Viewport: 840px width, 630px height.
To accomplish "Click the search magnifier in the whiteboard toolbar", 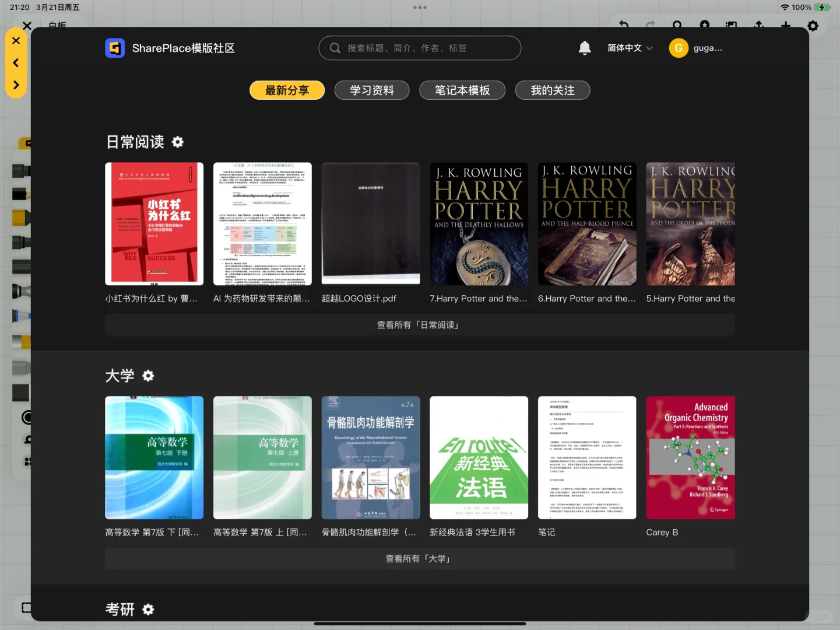I will [677, 26].
